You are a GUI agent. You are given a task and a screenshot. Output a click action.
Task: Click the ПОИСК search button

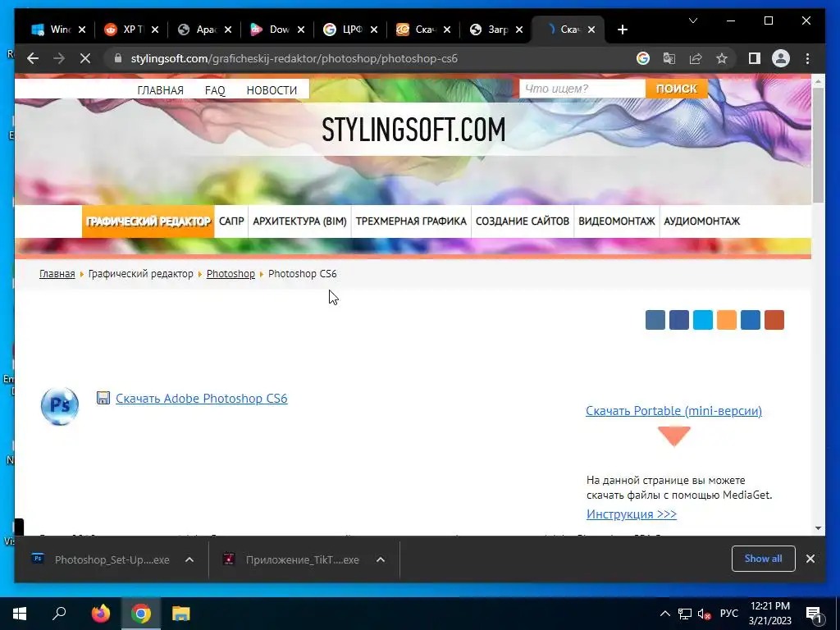coord(676,89)
